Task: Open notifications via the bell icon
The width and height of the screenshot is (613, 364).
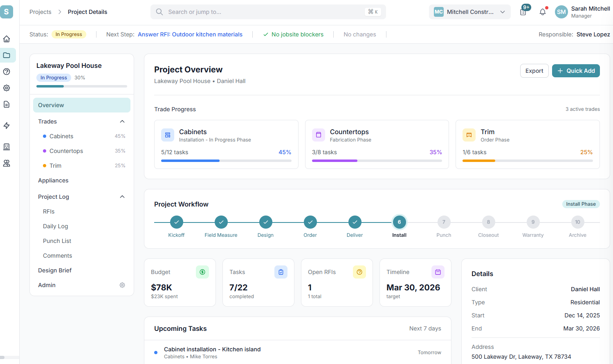Action: (x=543, y=12)
